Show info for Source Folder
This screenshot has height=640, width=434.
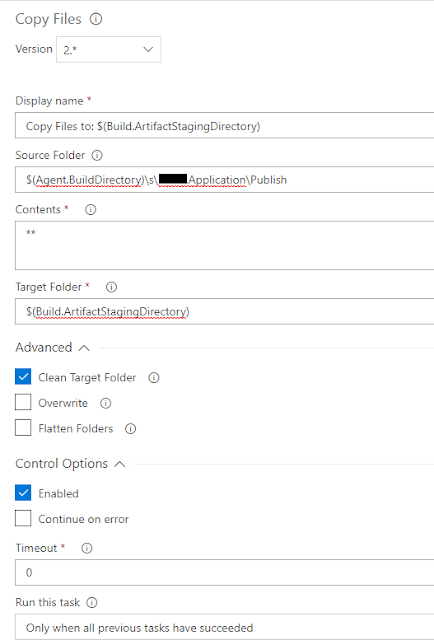97,155
